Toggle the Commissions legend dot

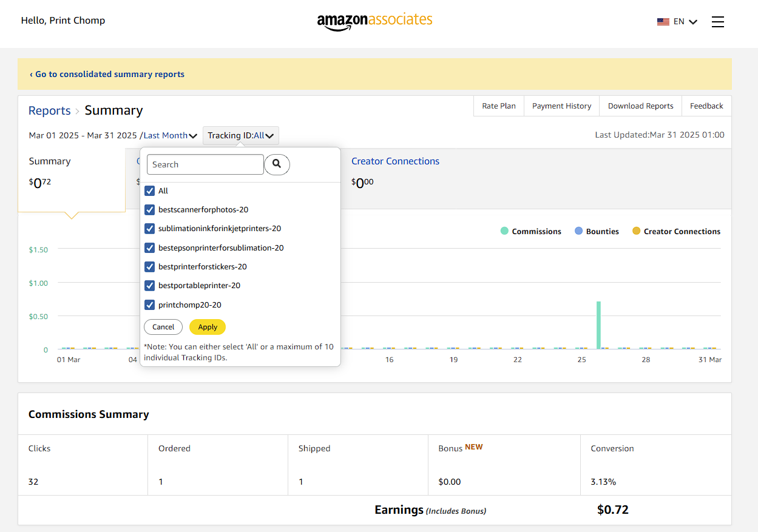tap(504, 231)
